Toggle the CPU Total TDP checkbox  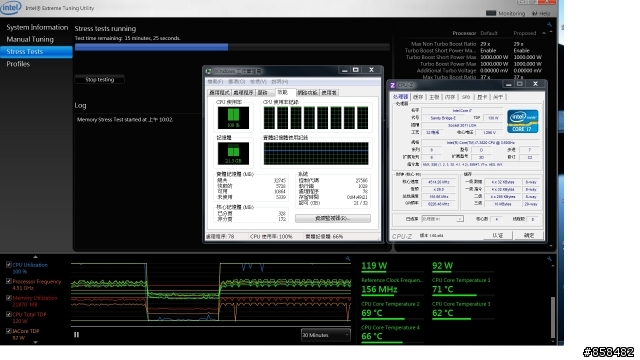coord(9,314)
